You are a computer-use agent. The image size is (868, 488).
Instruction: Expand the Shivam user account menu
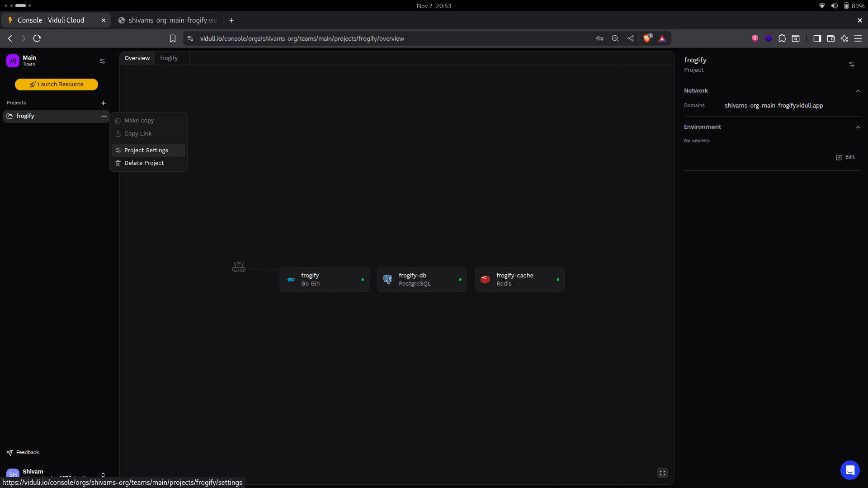click(x=103, y=474)
